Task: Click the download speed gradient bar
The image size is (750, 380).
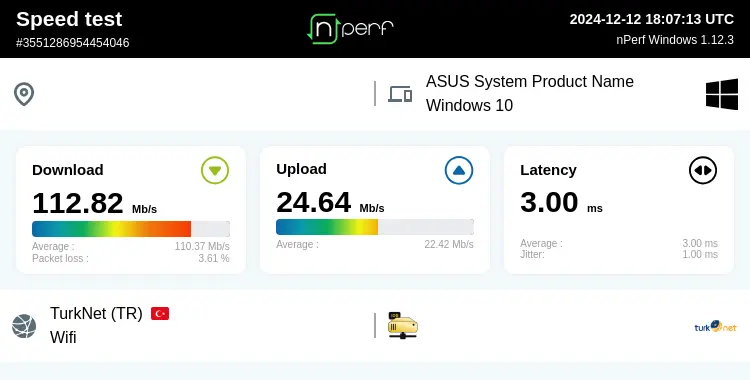Action: [x=131, y=229]
